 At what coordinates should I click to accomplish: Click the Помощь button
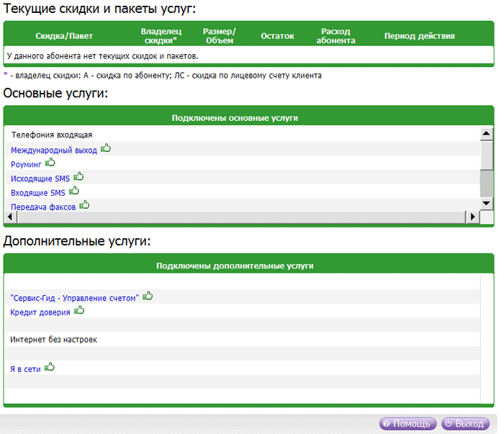coord(408,424)
